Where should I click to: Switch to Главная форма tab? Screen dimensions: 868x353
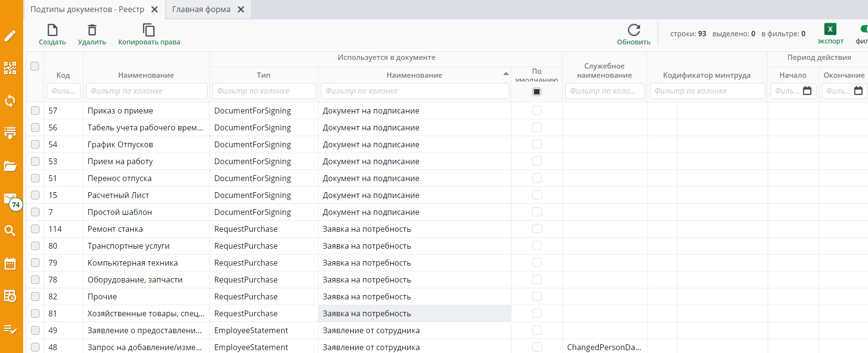201,10
